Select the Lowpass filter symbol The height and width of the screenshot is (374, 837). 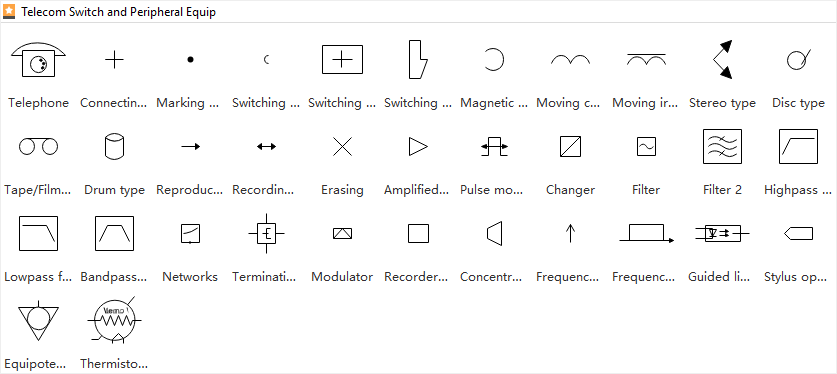(38, 233)
